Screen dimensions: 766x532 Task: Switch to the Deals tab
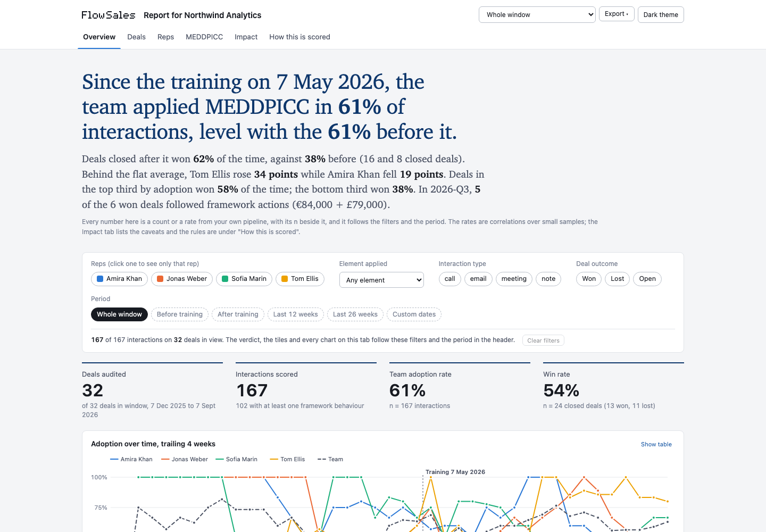click(x=136, y=37)
